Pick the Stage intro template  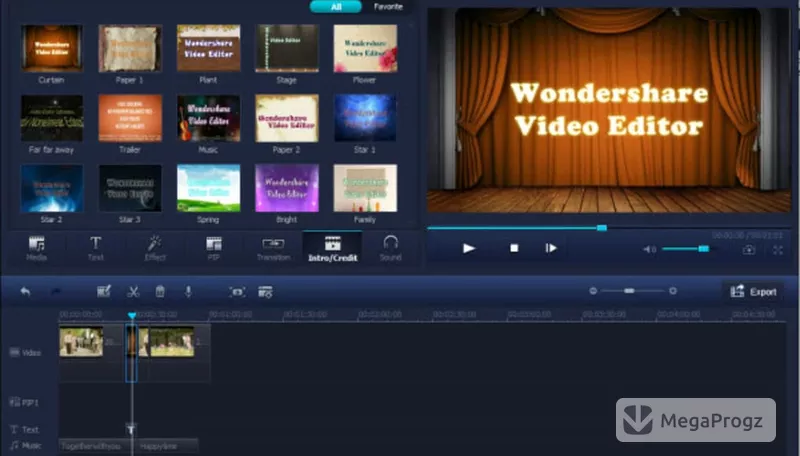[x=287, y=48]
